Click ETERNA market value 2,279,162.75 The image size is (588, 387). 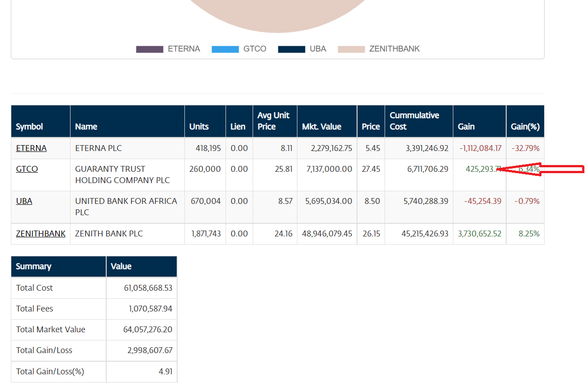331,148
